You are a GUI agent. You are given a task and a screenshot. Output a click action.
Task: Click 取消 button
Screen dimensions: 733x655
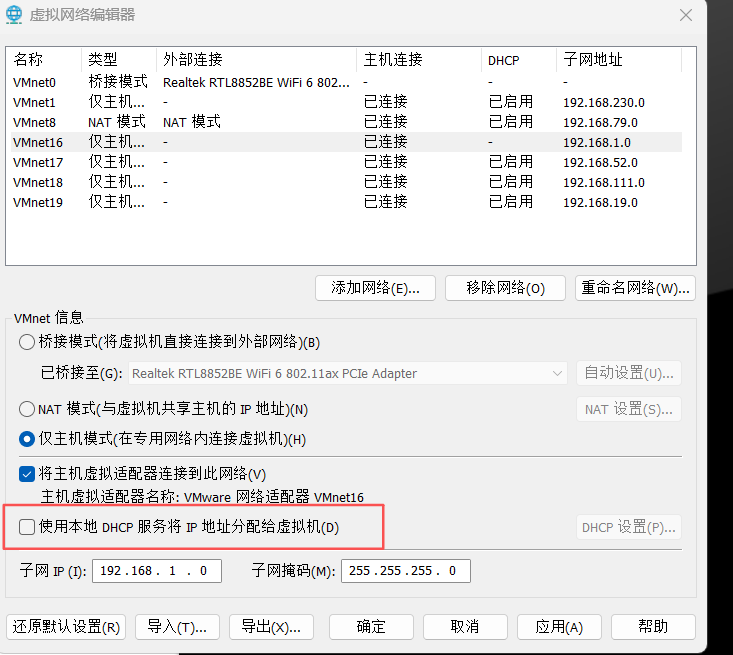[465, 627]
